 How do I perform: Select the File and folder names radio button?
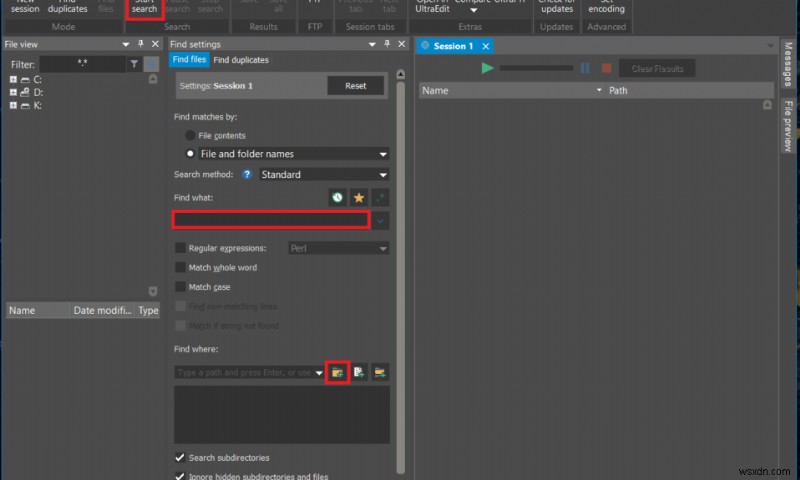(190, 154)
